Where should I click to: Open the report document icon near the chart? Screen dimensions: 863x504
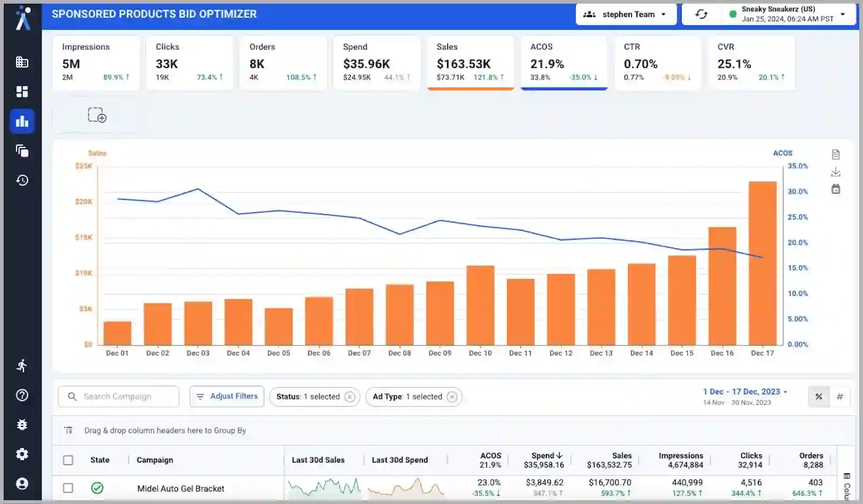(x=836, y=154)
